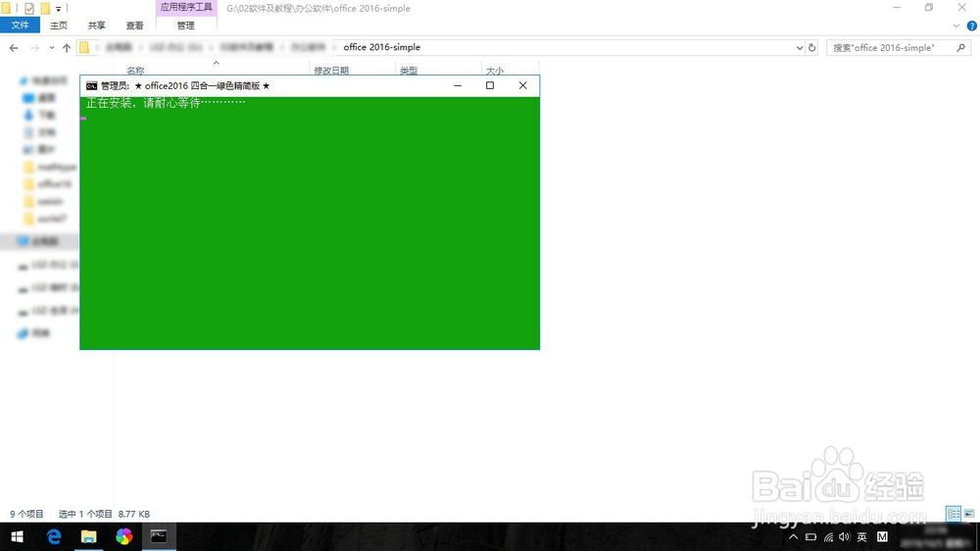Activate command prompt taskbar icon
The height and width of the screenshot is (551, 980).
[159, 536]
